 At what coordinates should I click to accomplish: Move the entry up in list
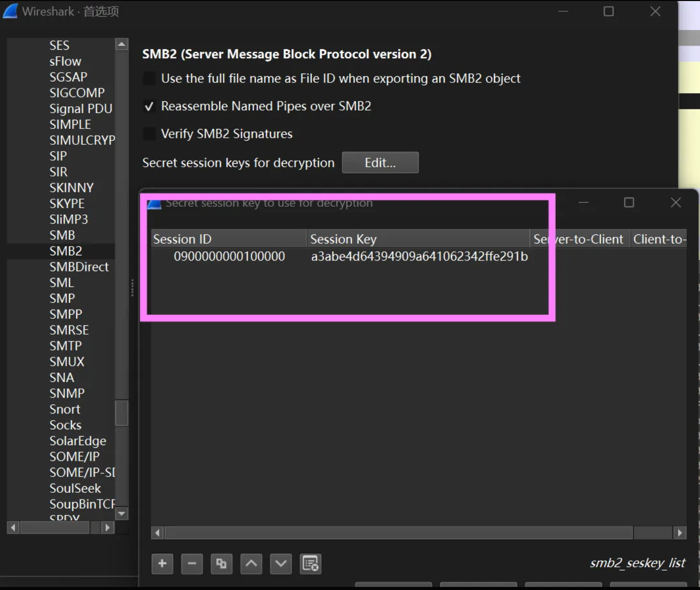251,564
